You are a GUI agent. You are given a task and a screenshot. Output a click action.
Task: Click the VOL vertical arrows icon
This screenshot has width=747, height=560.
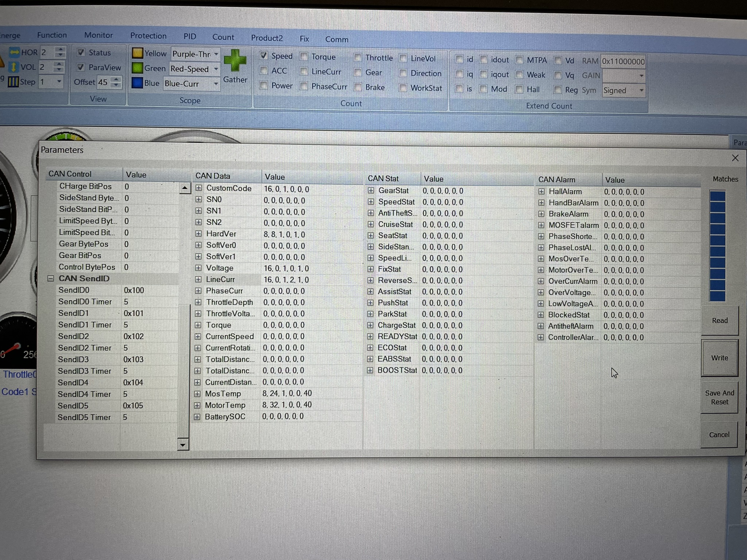(x=13, y=67)
